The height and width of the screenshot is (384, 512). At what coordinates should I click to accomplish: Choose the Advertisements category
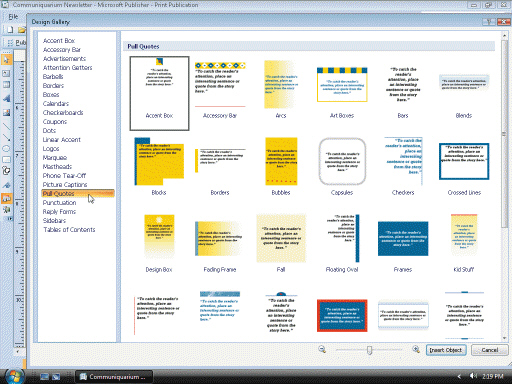[64, 59]
